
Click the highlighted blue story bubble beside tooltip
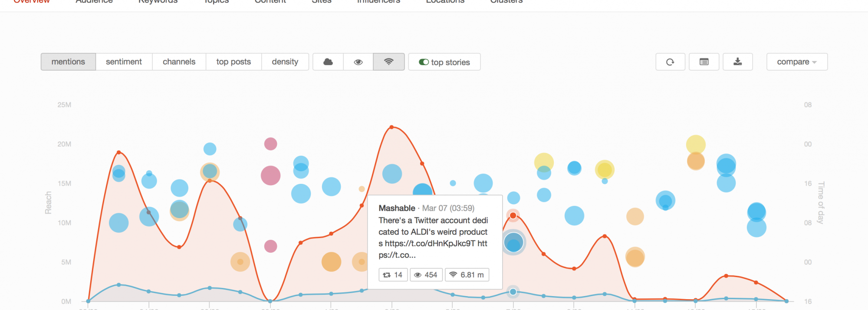coord(513,242)
